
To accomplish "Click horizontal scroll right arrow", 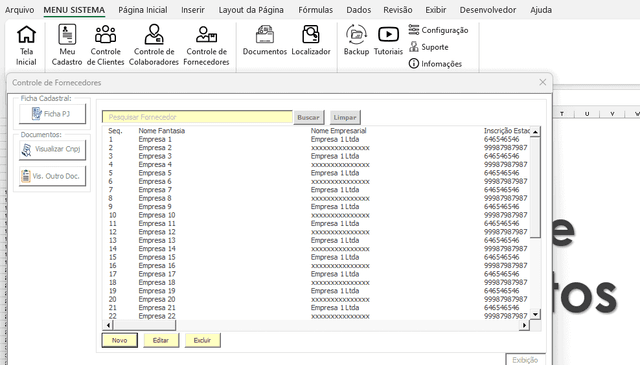I will (524, 325).
